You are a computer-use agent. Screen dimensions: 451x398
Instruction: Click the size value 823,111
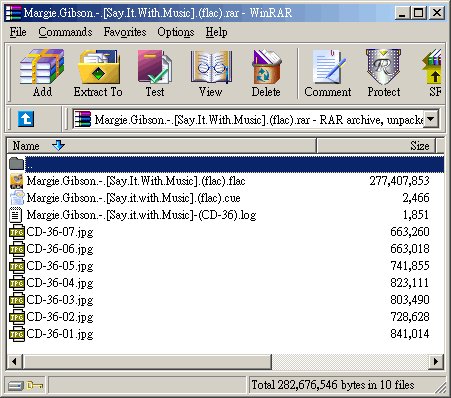click(410, 283)
